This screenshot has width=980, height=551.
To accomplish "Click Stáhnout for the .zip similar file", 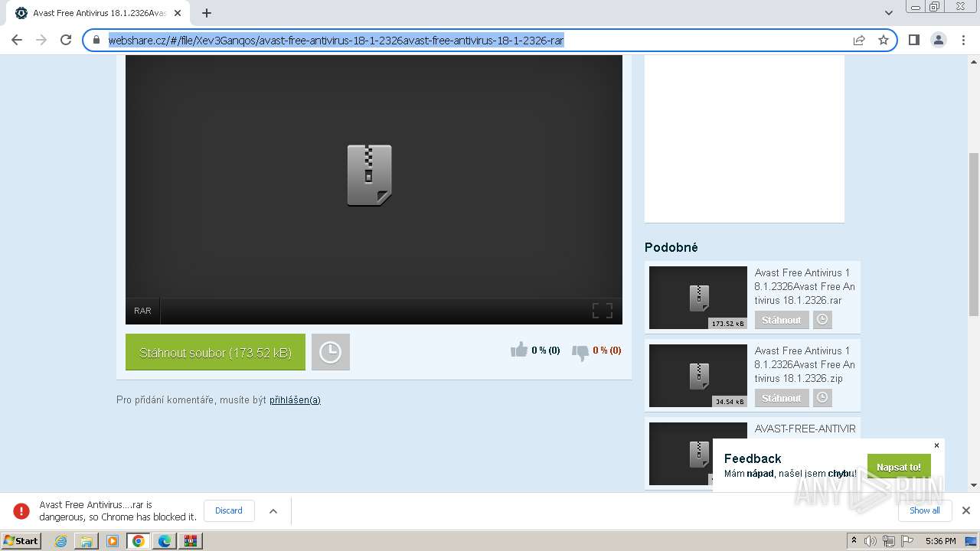I will (x=782, y=398).
